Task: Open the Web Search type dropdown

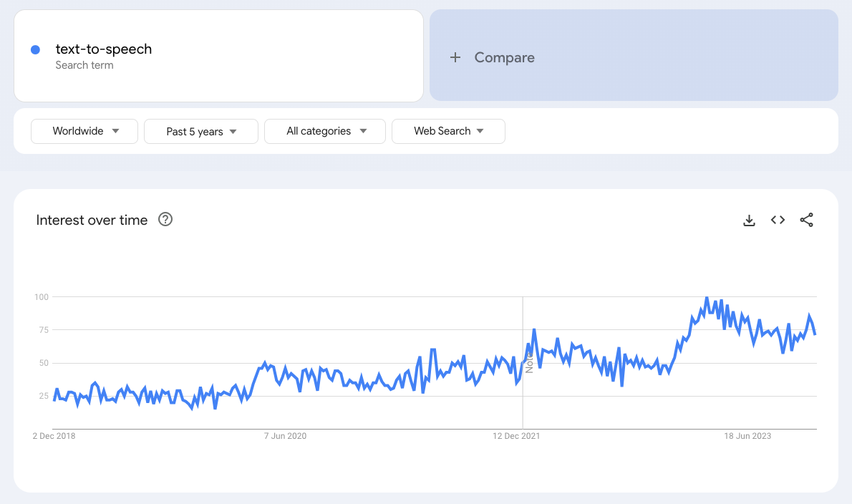Action: [448, 132]
